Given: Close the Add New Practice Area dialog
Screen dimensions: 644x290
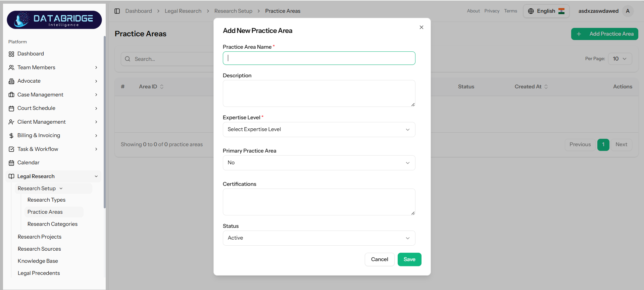Looking at the screenshot, I should (422, 27).
